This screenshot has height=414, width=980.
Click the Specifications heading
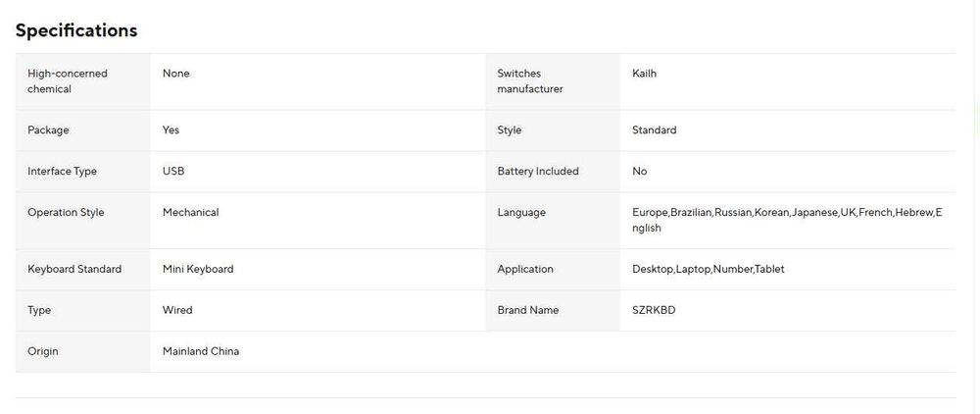pyautogui.click(x=76, y=30)
